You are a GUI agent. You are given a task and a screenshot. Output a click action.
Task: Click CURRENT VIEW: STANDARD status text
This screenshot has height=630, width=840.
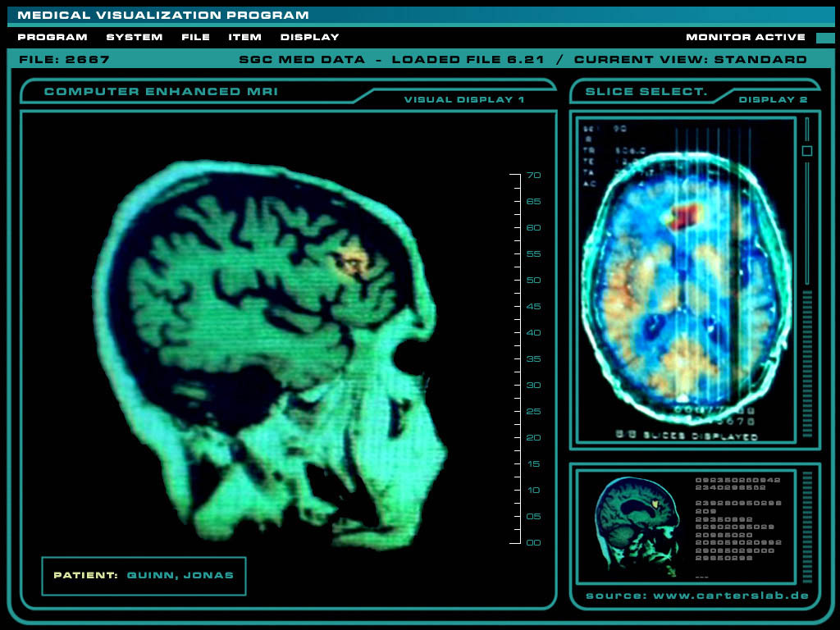pos(691,59)
